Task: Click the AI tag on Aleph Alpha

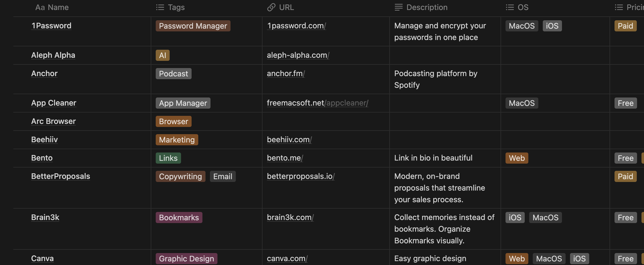Action: coord(163,55)
